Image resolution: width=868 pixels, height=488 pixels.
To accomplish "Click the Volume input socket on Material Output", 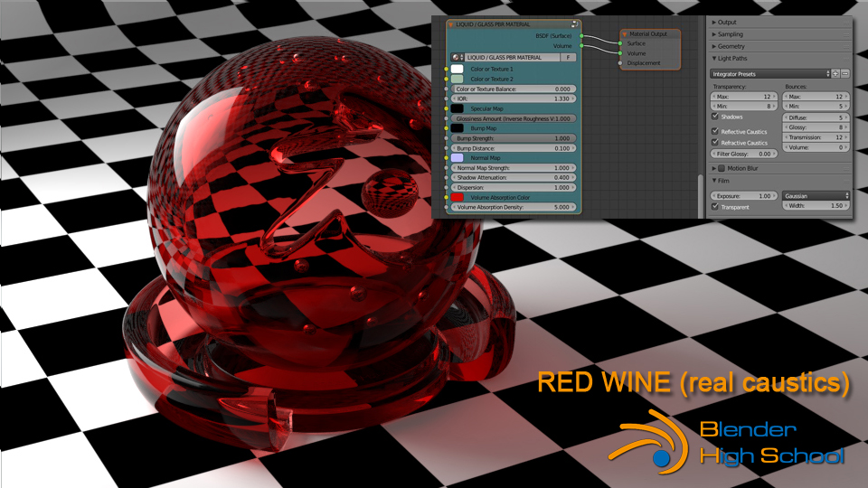I will click(x=620, y=53).
